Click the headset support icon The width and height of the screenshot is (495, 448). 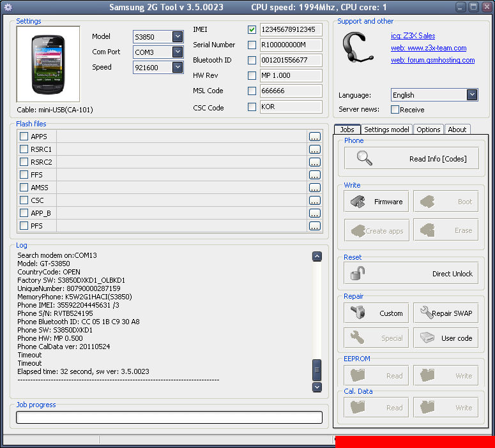pos(358,47)
